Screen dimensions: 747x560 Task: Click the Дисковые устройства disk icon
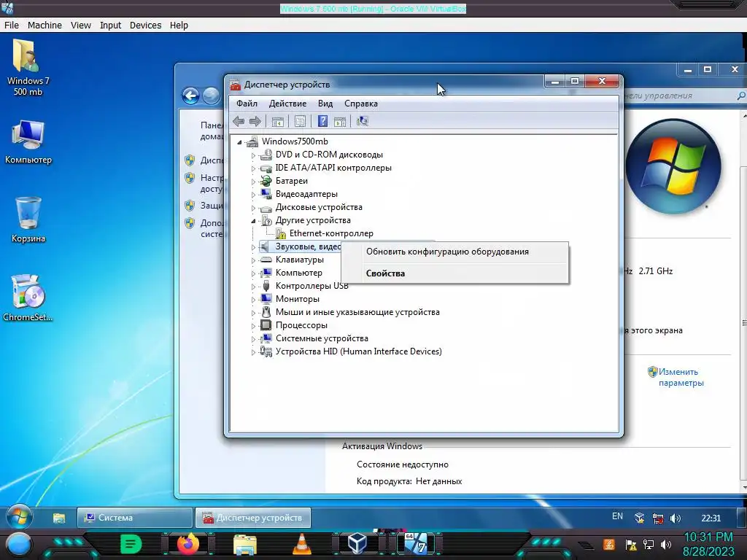click(266, 208)
